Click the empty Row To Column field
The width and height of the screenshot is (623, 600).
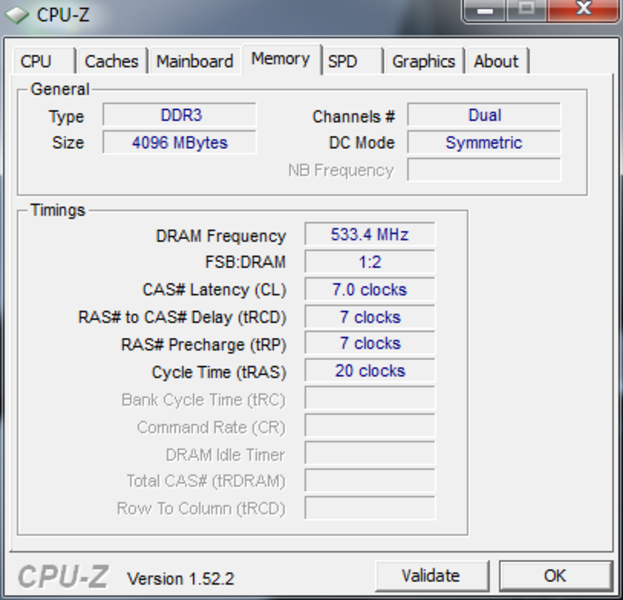(370, 508)
